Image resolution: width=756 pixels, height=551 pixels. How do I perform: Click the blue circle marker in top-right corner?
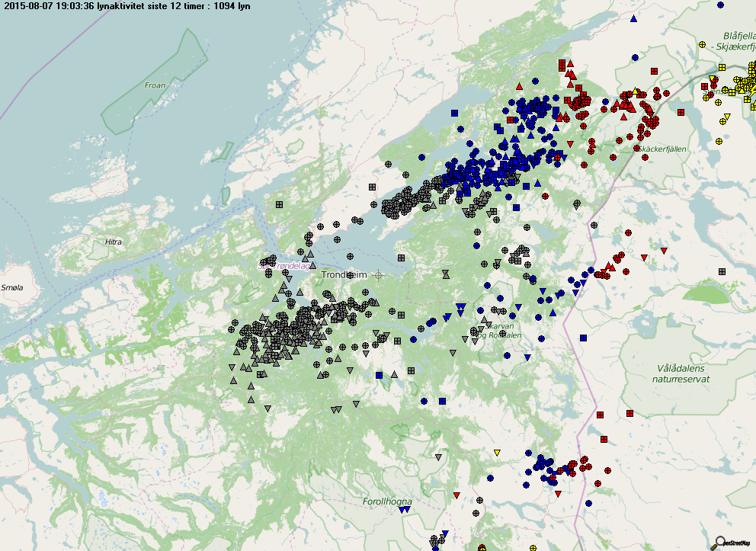[720, 5]
